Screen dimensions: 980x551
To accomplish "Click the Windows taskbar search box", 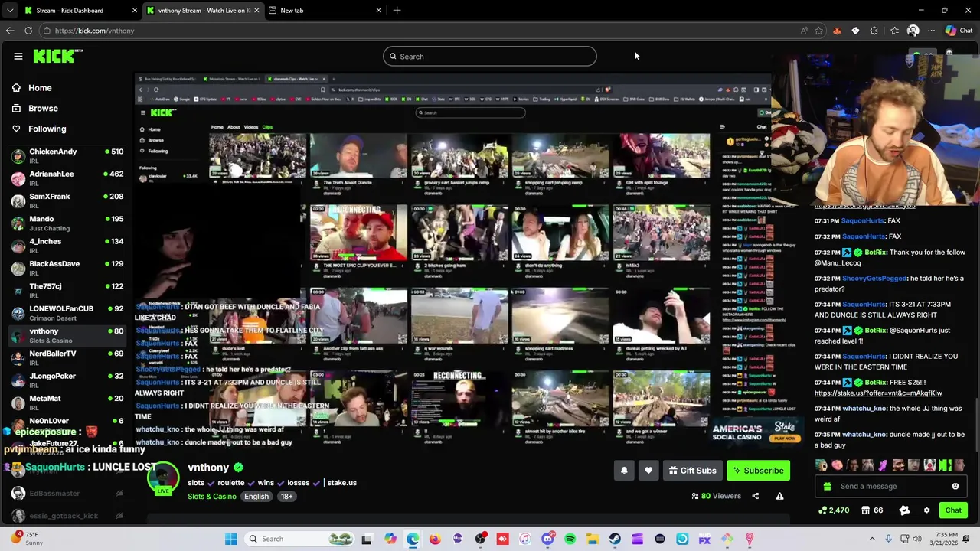I will (299, 539).
